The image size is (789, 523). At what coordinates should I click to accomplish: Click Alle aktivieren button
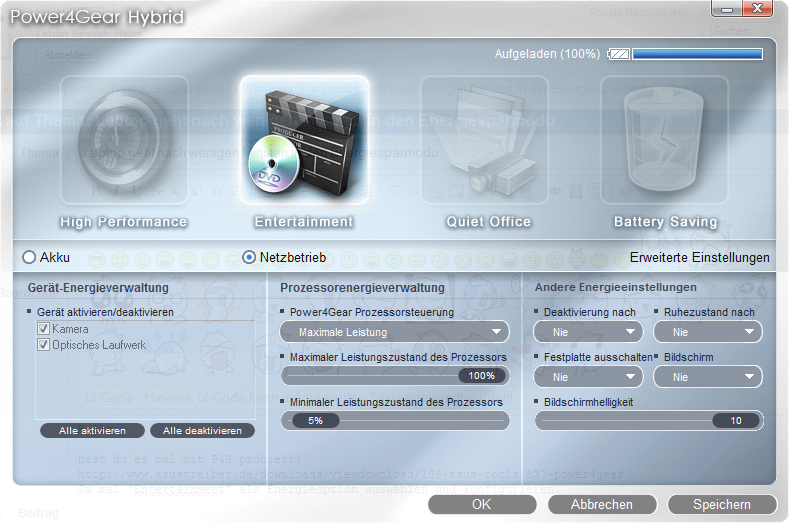pyautogui.click(x=93, y=431)
